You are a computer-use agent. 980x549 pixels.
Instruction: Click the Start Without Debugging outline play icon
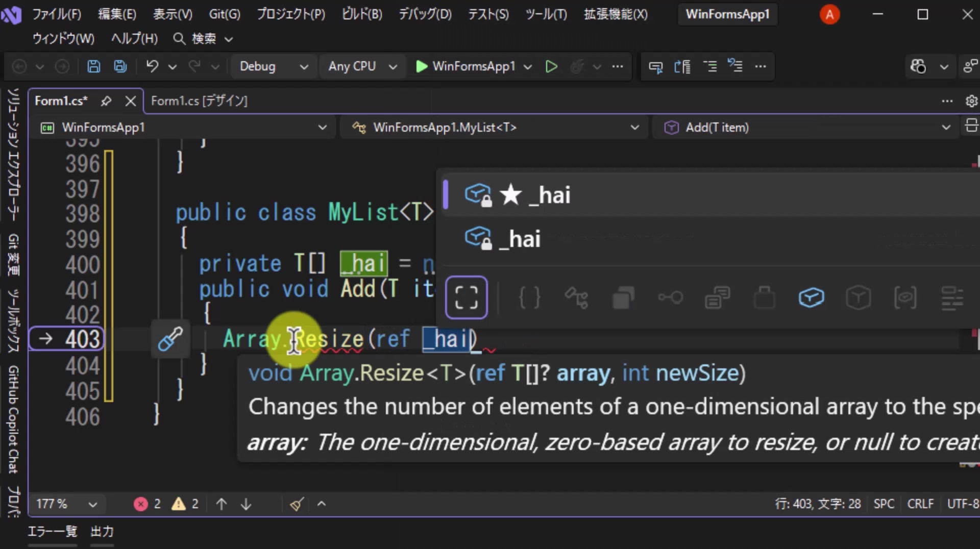(551, 66)
